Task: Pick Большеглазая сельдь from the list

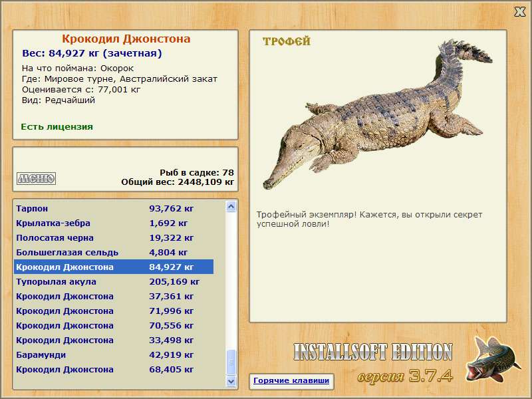Action: coord(113,253)
